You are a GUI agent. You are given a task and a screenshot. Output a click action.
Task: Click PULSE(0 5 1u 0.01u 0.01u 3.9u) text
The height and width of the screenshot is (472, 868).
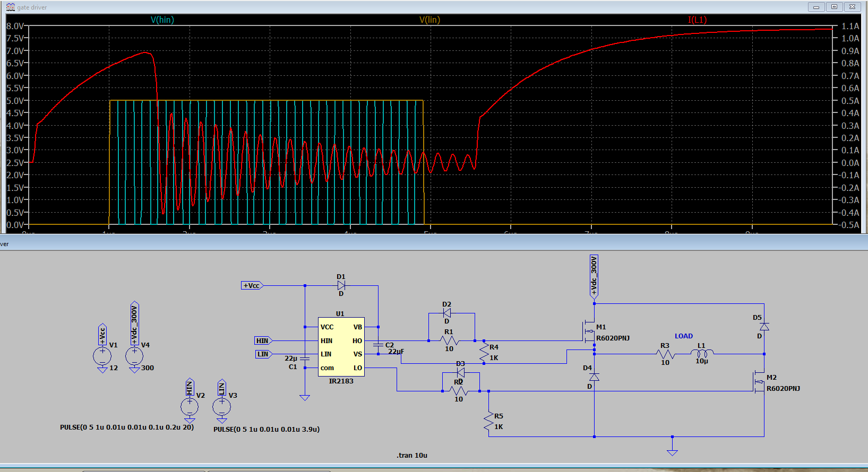(267, 429)
